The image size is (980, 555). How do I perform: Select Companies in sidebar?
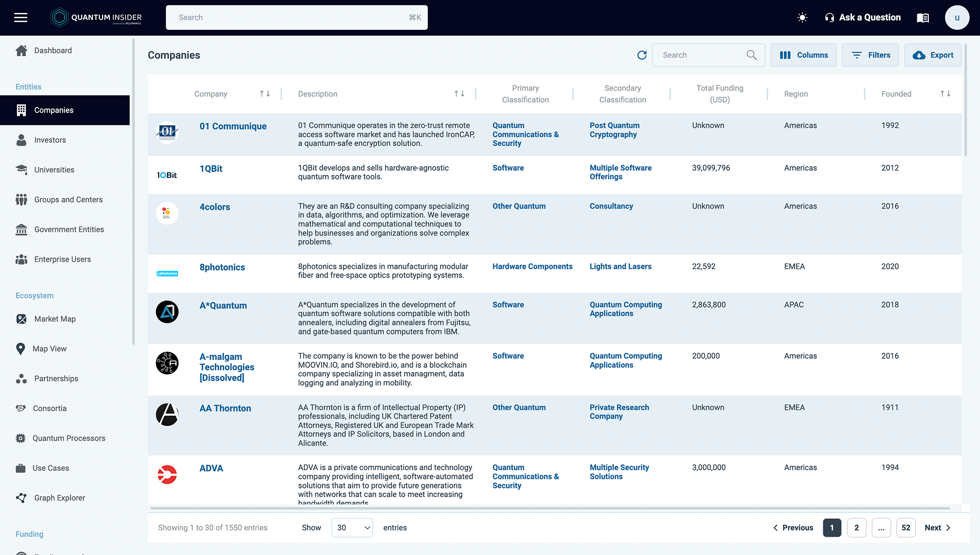[65, 110]
